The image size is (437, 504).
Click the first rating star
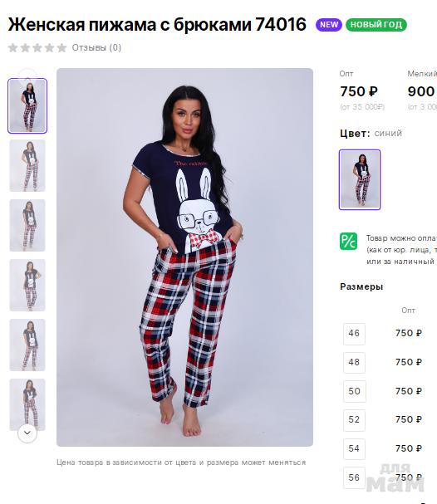[x=12, y=48]
